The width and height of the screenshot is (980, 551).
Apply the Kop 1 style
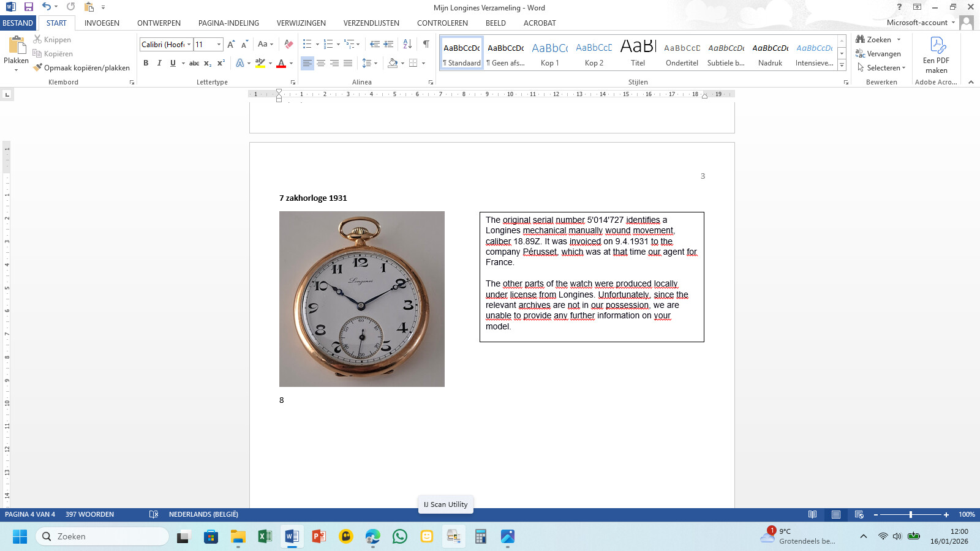(549, 53)
